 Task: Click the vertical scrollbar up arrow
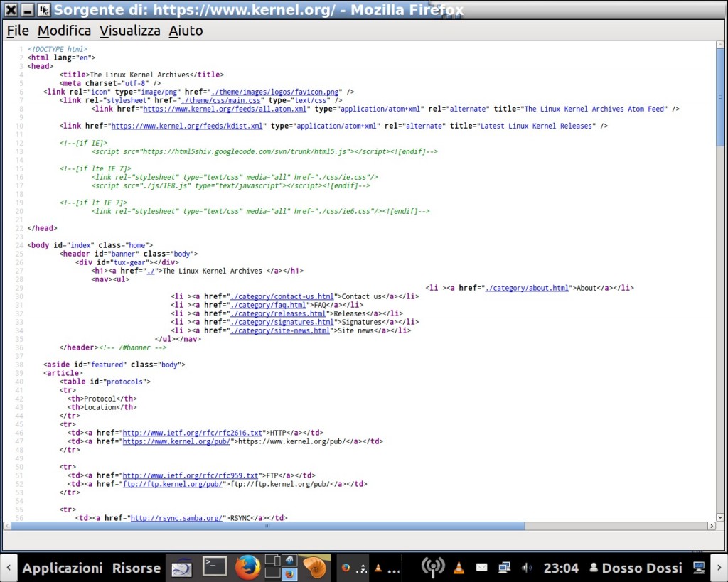click(x=720, y=45)
